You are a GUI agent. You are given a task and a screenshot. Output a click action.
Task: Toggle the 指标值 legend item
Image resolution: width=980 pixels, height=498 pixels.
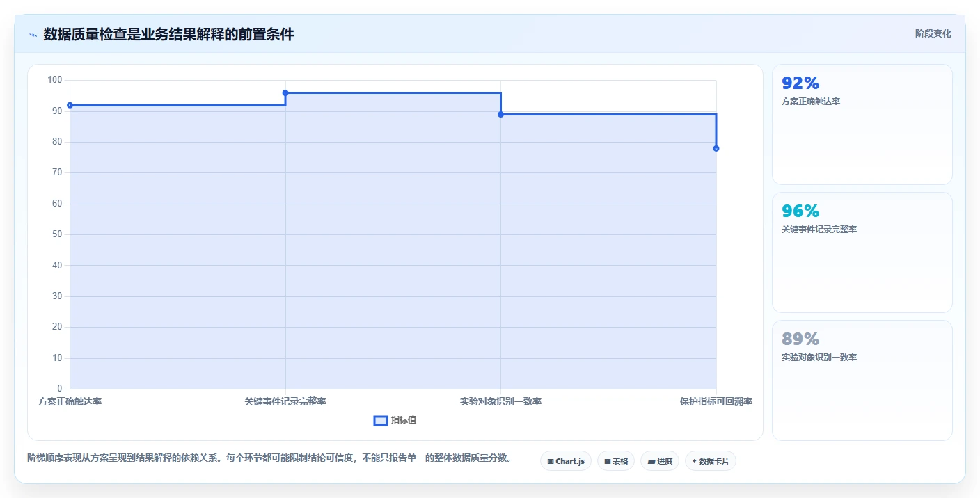coord(395,420)
